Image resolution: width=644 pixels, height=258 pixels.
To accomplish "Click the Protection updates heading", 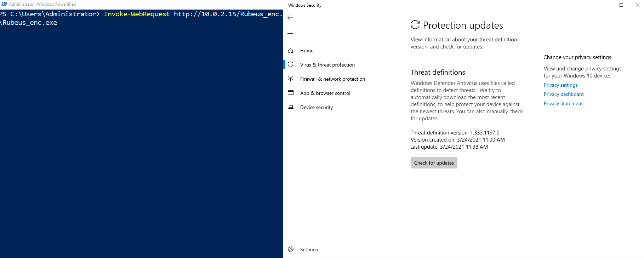I will 463,25.
